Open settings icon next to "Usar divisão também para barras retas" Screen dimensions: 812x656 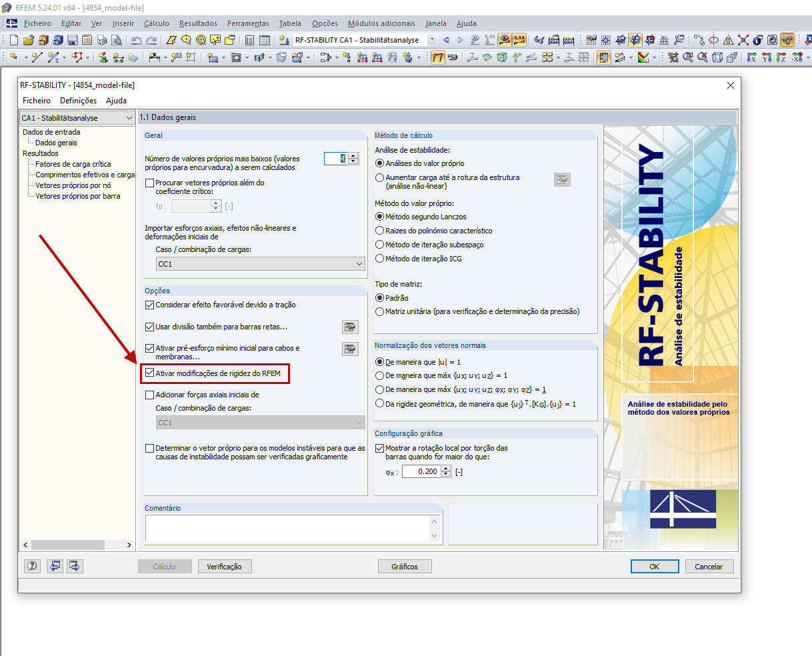(x=350, y=327)
